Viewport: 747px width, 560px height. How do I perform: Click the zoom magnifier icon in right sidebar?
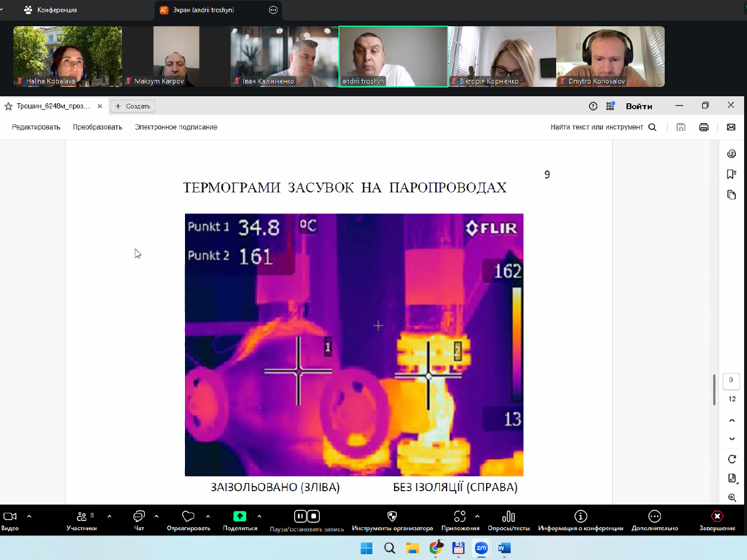(732, 498)
